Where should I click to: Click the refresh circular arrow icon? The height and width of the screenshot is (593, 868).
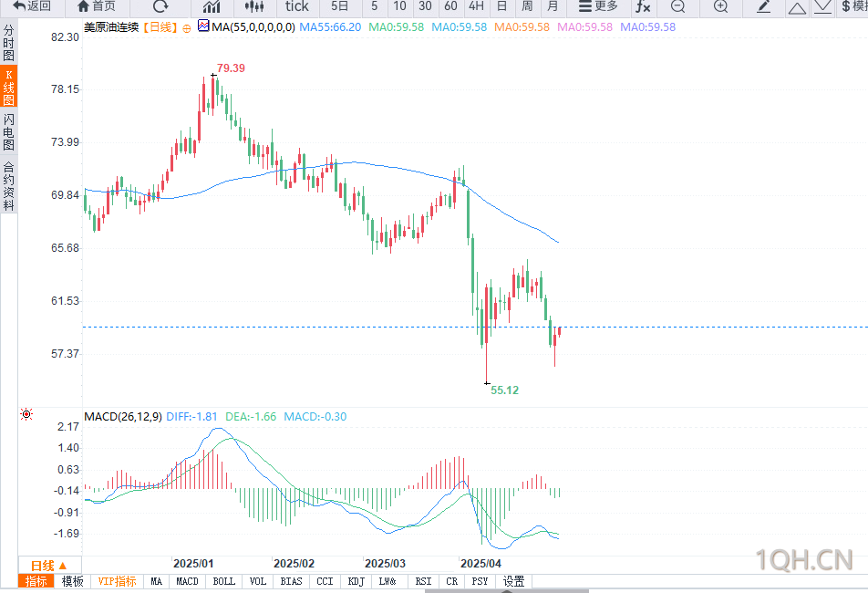tap(160, 6)
